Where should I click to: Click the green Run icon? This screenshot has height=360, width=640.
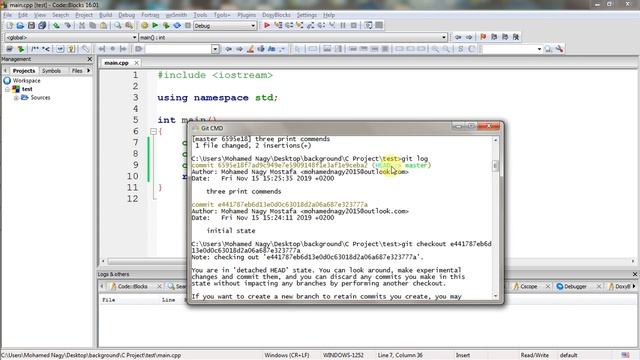tap(155, 25)
